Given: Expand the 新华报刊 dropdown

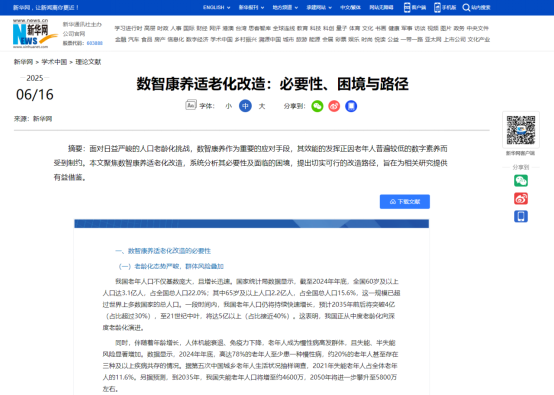Looking at the screenshot, I should (x=251, y=7).
